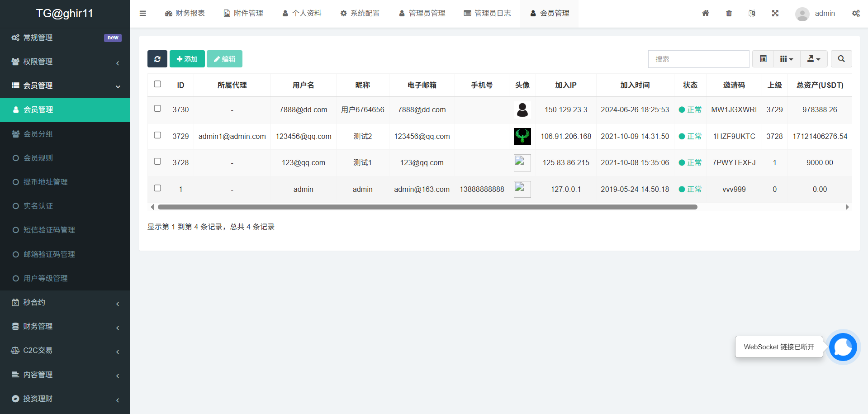Viewport: 868px width, 414px height.
Task: Tick the checkbox for admin row ID 1
Action: coord(157,188)
